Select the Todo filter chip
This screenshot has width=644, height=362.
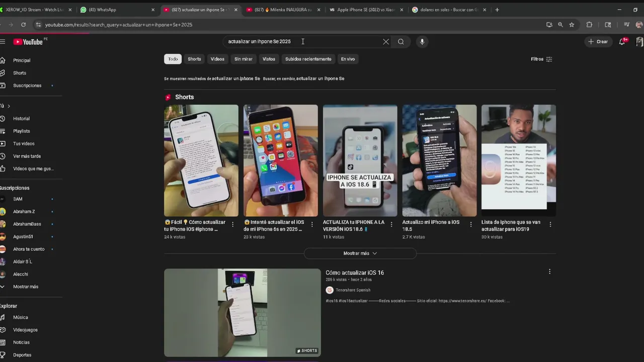click(x=173, y=59)
